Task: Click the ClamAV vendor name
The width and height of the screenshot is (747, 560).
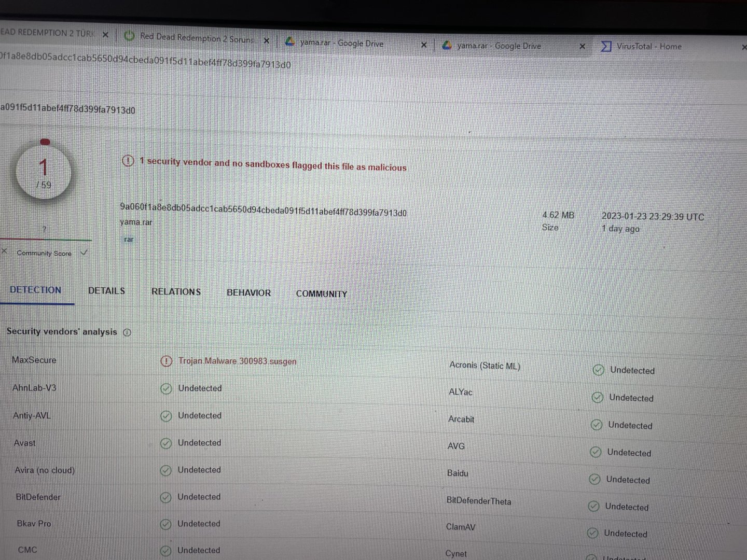Action: (461, 527)
